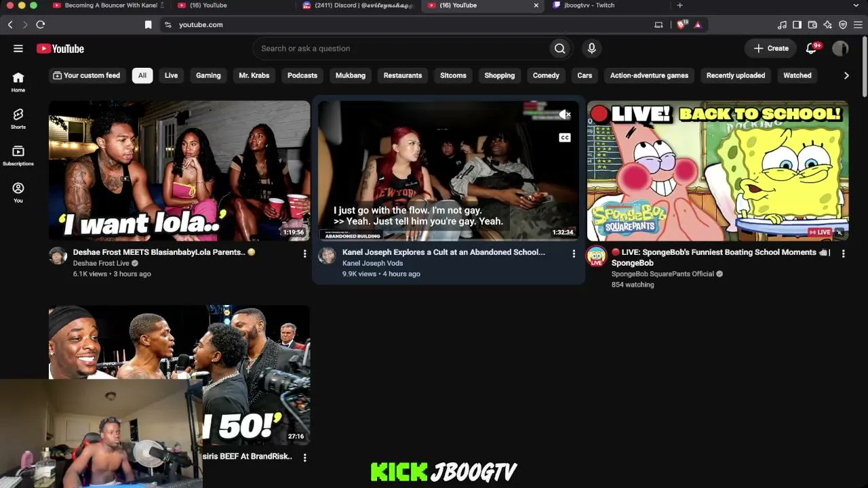Filter the feed by Mukbang

tap(351, 75)
